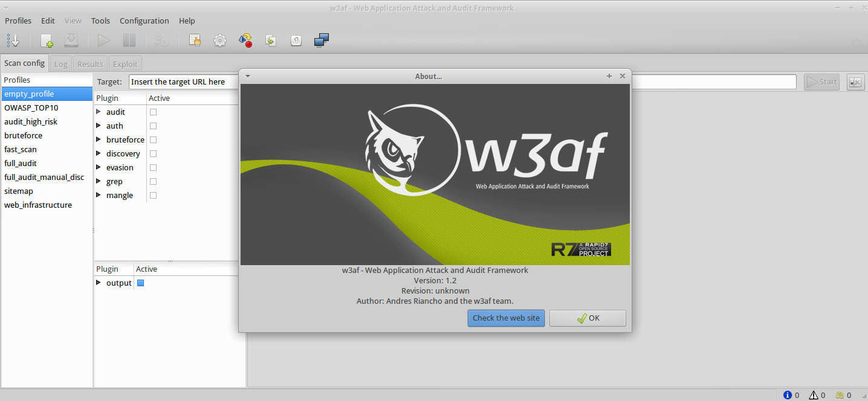This screenshot has height=401, width=868.
Task: Click inside the target URL input field
Action: 181,82
